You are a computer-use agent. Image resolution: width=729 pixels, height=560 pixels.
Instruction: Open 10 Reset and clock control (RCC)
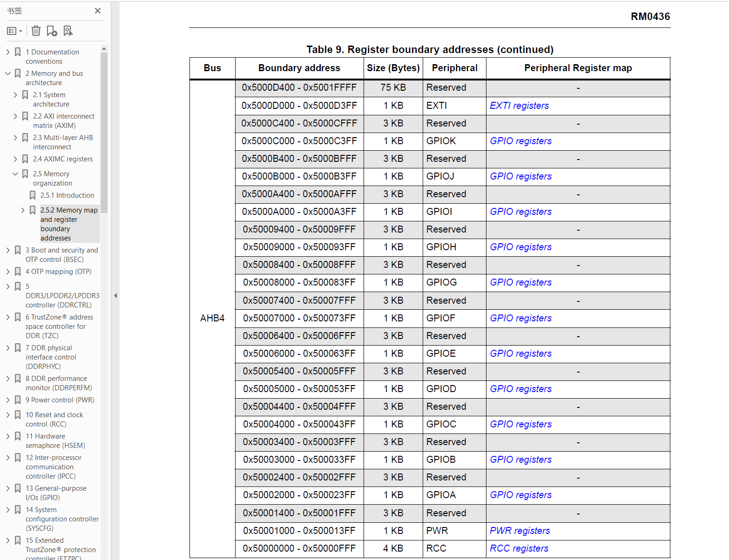click(x=54, y=420)
